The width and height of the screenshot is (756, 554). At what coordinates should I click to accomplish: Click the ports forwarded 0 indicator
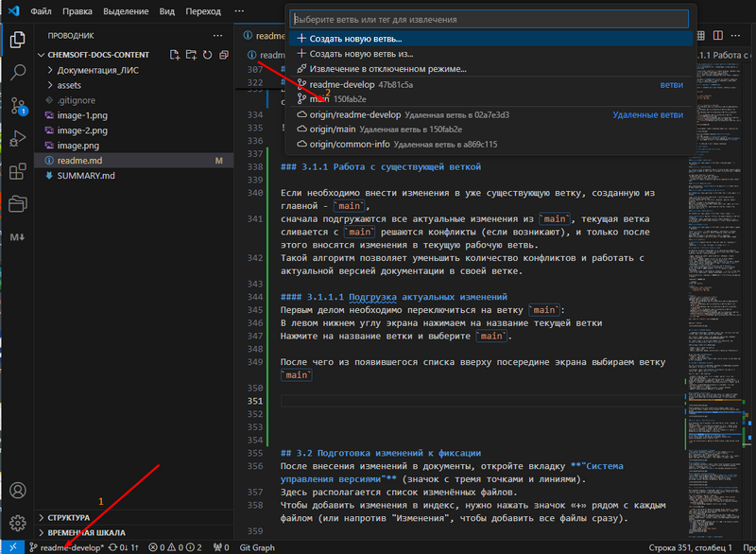click(x=221, y=547)
